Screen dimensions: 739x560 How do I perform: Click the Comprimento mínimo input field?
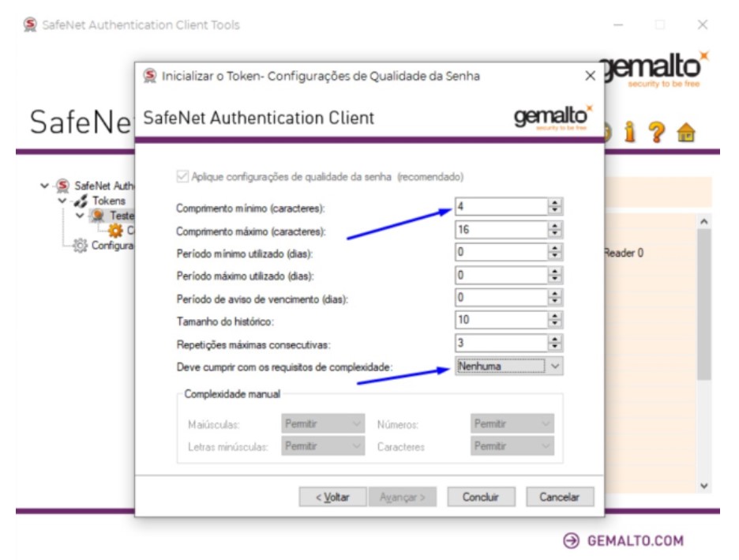501,206
